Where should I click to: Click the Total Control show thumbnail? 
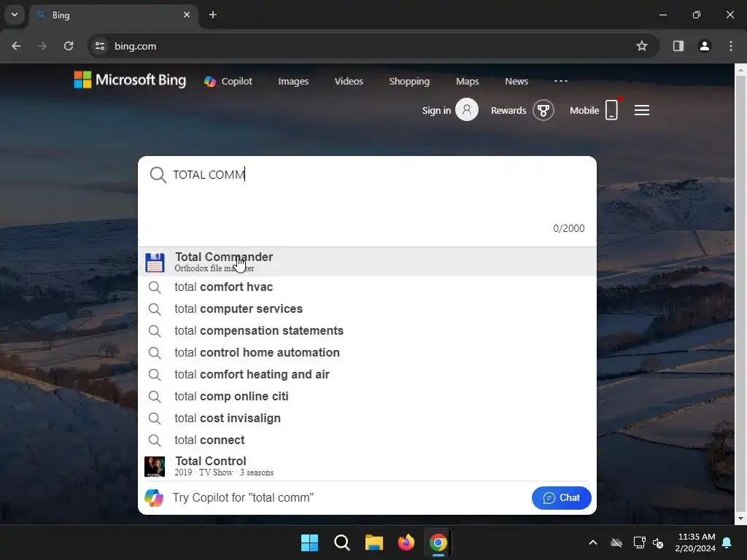[x=155, y=467]
